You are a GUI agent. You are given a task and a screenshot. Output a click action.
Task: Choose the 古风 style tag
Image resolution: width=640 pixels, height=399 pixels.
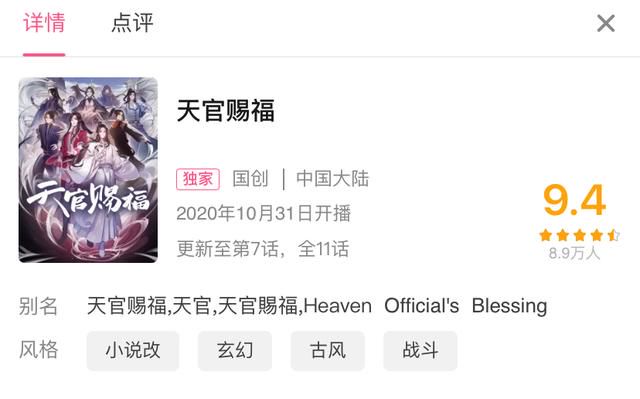coord(327,351)
